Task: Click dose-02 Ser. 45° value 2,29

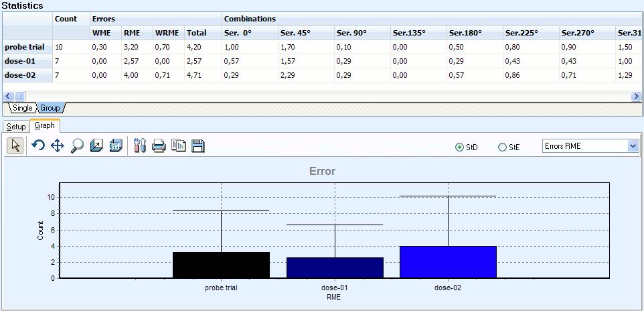Action: [287, 76]
